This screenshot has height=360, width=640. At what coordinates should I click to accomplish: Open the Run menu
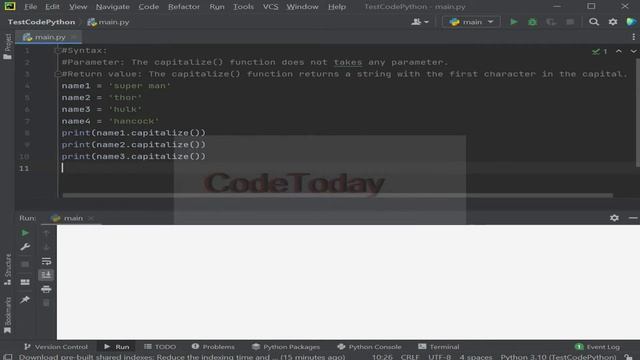217,7
